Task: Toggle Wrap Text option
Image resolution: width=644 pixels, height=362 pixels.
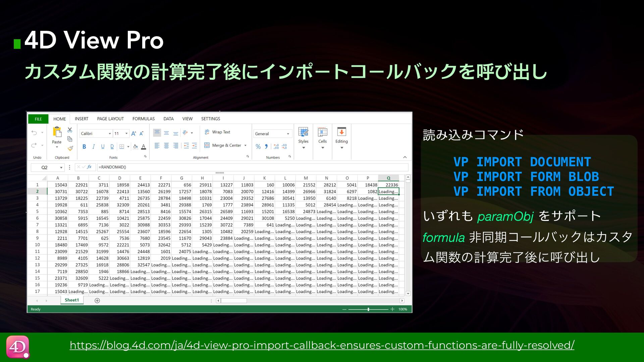Action: point(217,132)
